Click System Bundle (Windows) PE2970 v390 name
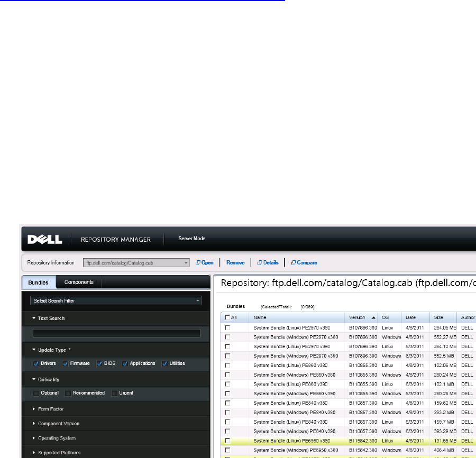 click(x=296, y=356)
